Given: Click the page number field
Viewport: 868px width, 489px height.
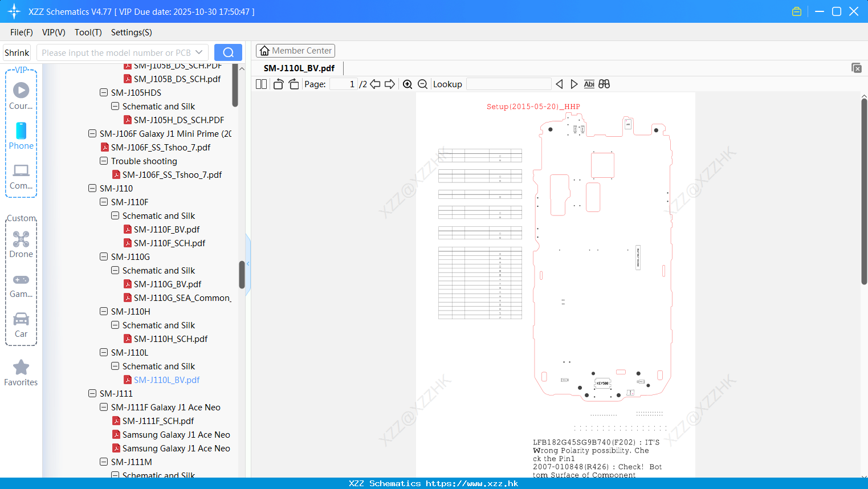Looking at the screenshot, I should (343, 84).
